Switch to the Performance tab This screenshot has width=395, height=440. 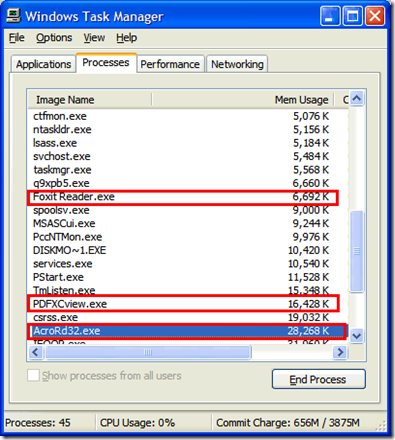[170, 64]
